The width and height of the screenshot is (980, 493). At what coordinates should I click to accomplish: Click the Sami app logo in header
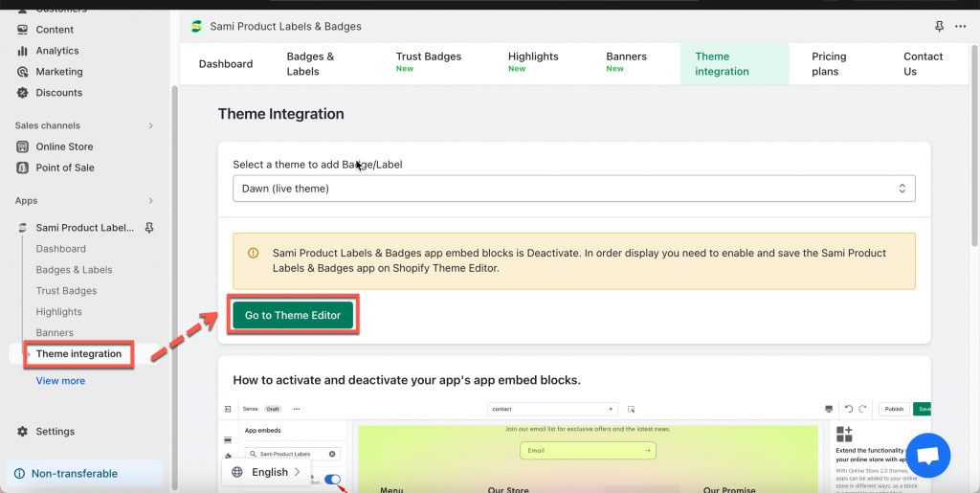coord(196,26)
